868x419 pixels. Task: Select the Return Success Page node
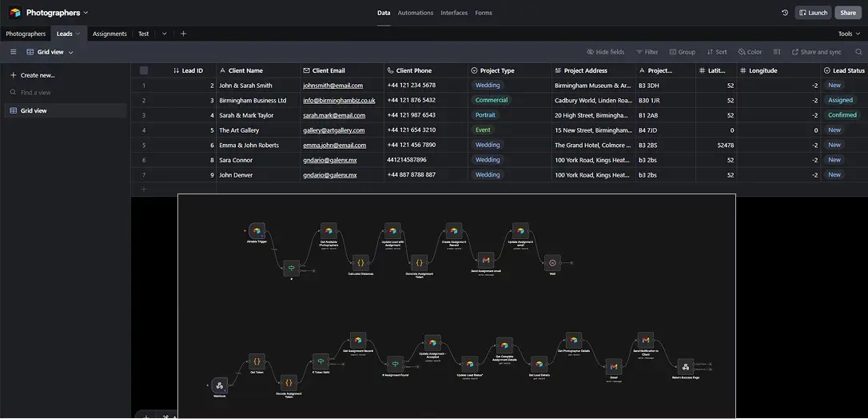[685, 366]
